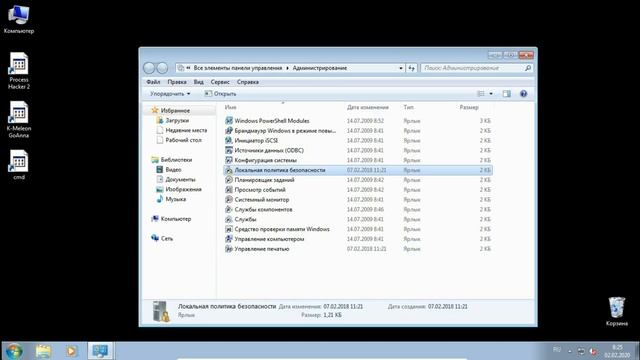Select Избранное in navigation pane
This screenshot has height=360, width=640.
coord(175,111)
